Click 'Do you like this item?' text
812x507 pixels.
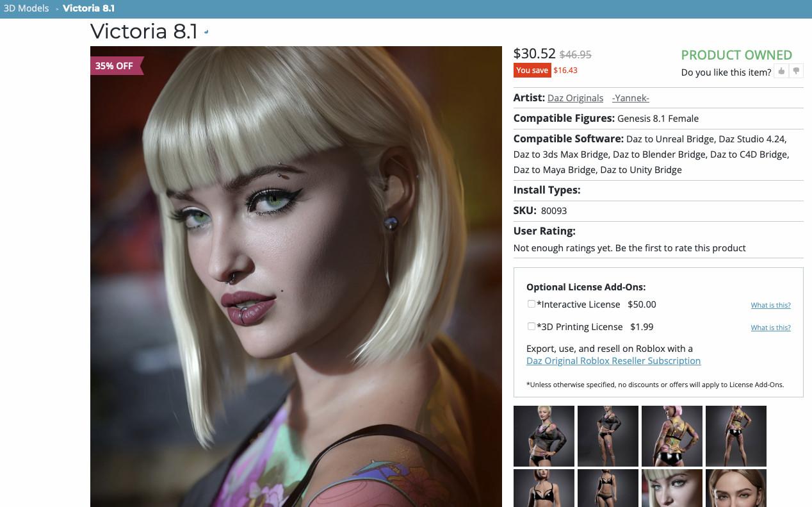[726, 72]
